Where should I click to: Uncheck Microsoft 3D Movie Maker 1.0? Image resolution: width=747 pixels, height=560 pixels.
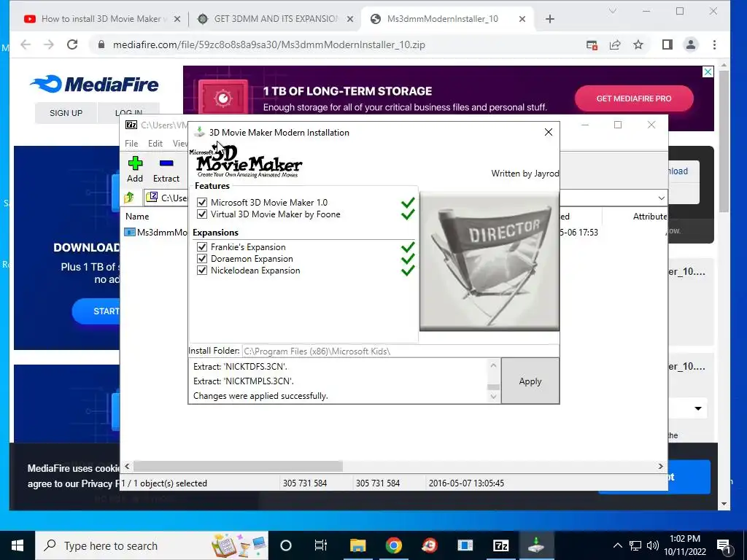click(x=202, y=203)
